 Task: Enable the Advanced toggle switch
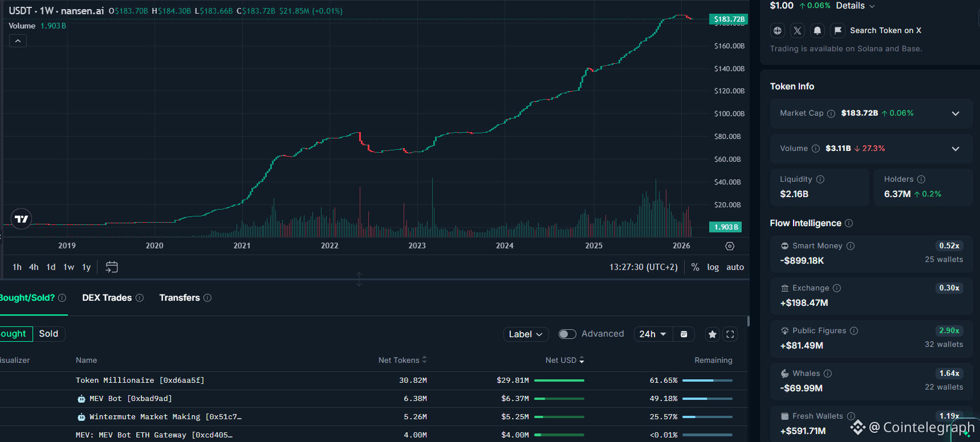point(567,334)
